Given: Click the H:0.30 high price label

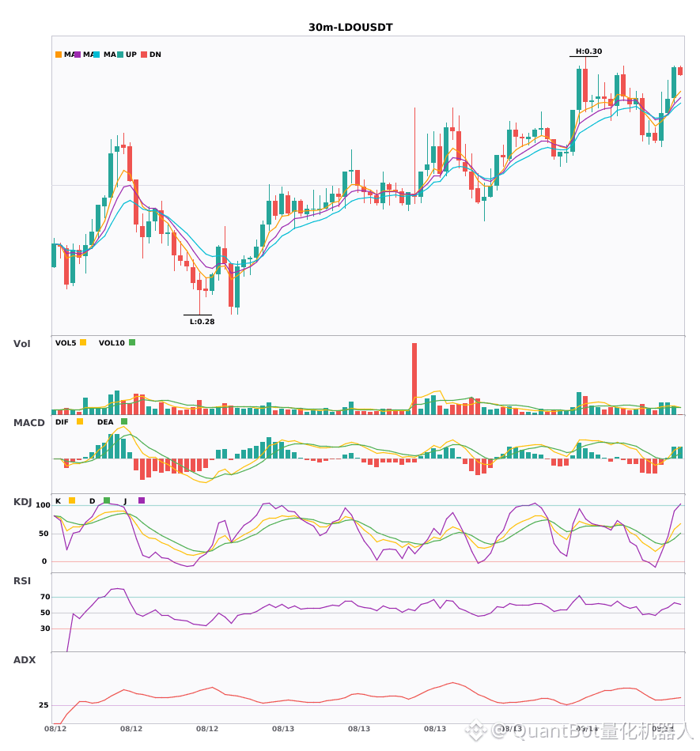Looking at the screenshot, I should click(588, 51).
